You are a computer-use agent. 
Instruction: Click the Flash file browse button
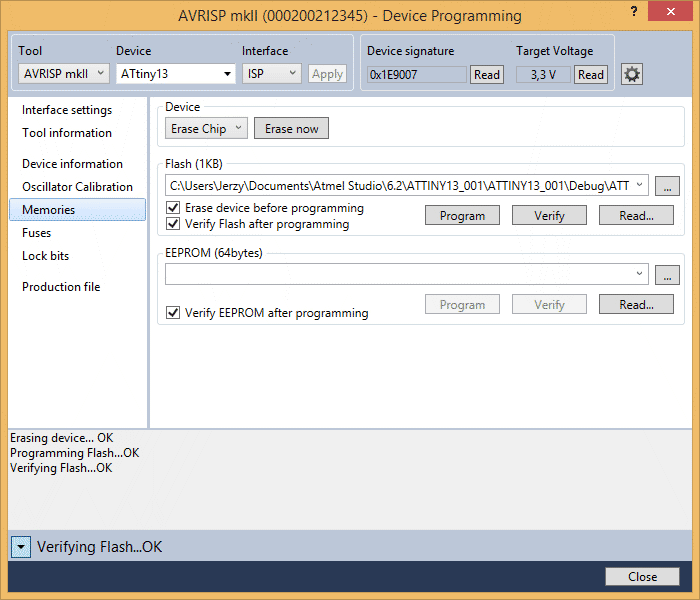pos(667,185)
